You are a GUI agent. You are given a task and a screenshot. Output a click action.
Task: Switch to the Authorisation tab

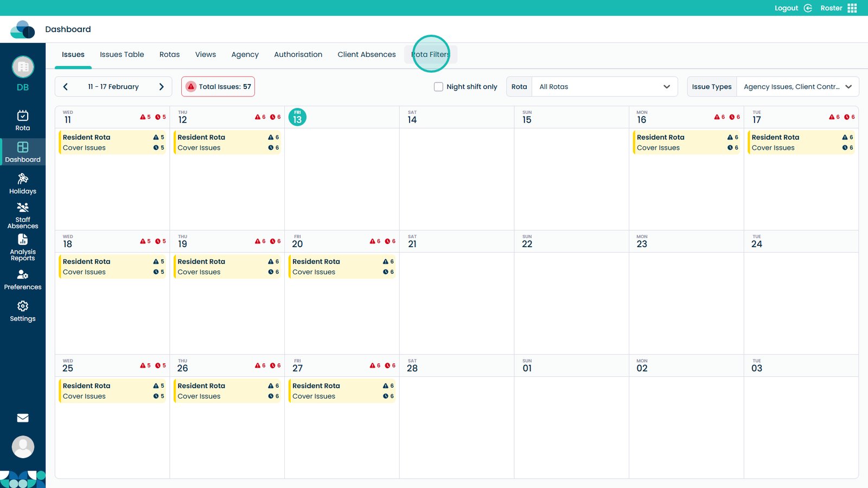pyautogui.click(x=298, y=55)
